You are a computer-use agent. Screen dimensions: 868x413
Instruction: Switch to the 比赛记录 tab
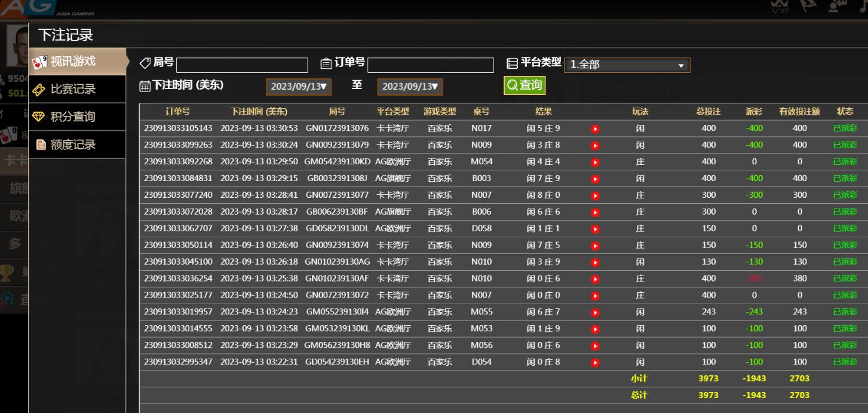[72, 90]
